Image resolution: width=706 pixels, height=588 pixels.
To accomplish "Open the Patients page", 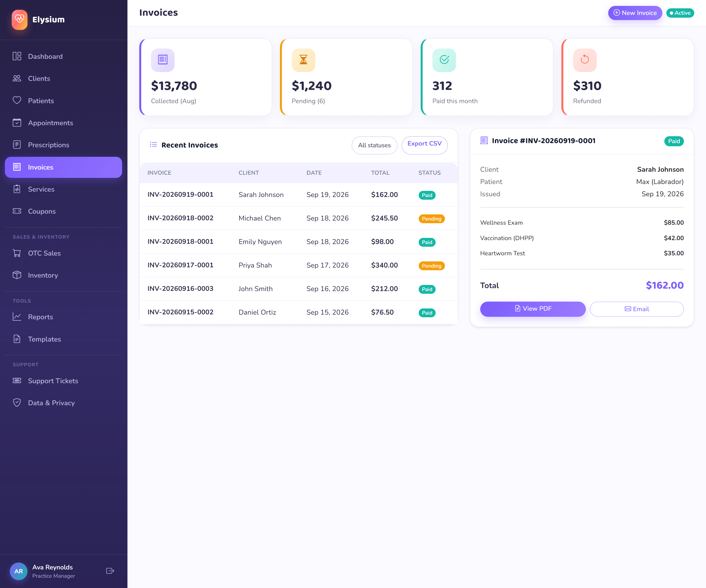I will 63,100.
